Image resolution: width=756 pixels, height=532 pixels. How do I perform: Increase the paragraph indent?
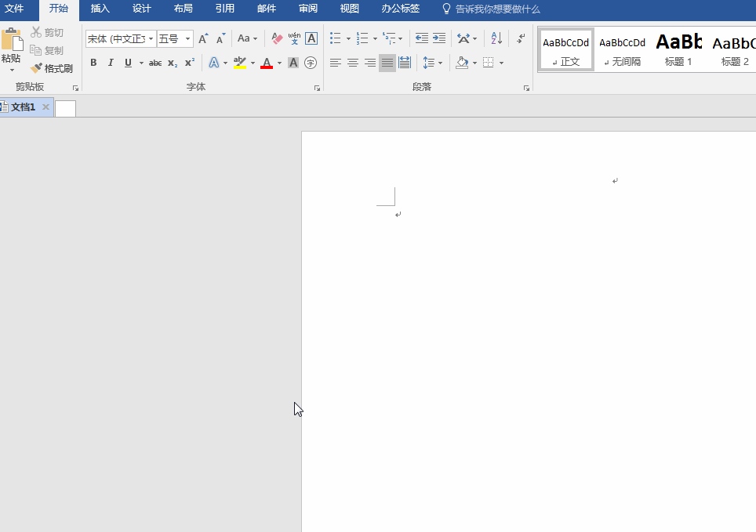click(x=439, y=38)
